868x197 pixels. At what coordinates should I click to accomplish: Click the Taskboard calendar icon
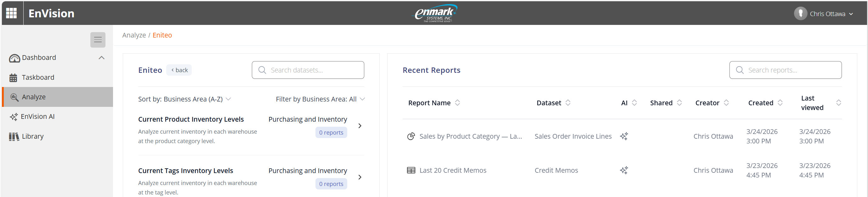[x=13, y=78]
